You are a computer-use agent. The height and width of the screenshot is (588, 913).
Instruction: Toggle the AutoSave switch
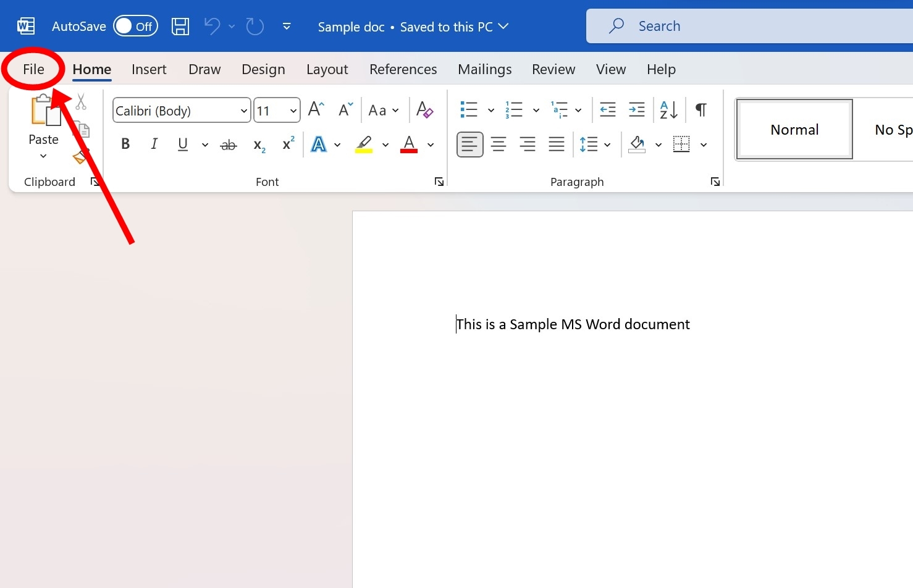click(x=136, y=26)
